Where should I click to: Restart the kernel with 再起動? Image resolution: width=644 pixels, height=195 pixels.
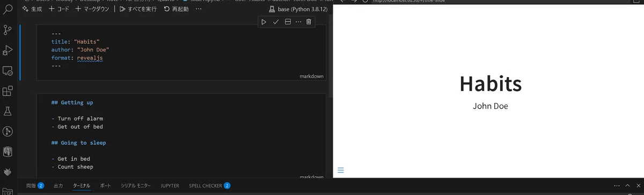click(176, 9)
